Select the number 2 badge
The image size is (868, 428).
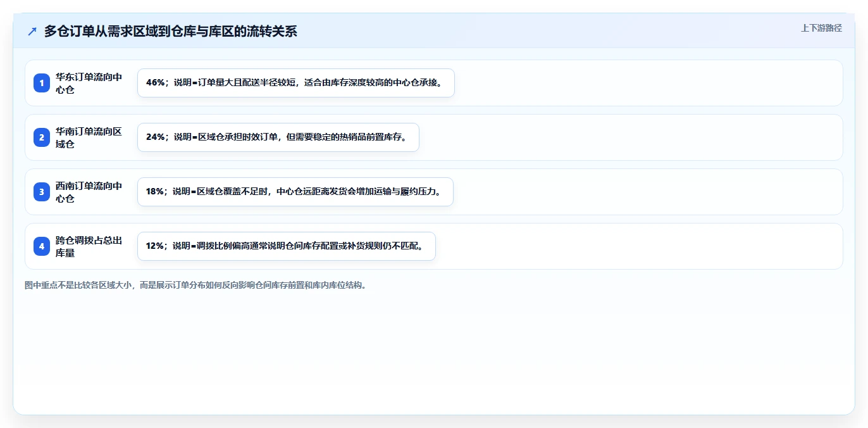click(x=42, y=137)
